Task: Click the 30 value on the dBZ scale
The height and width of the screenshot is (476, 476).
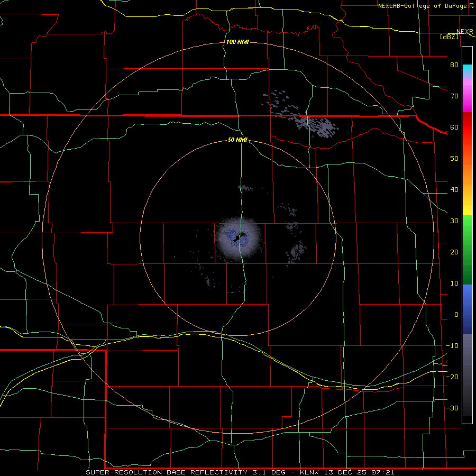Action: pos(454,221)
